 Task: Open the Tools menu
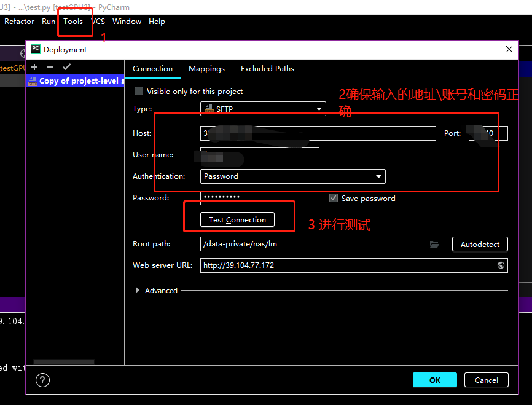(73, 22)
